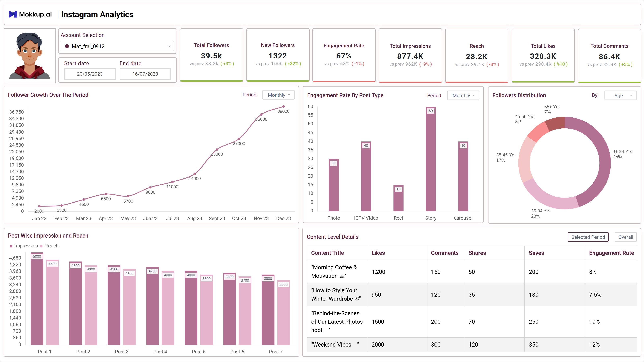644x362 pixels.
Task: Click the Sept 23 data point 23000
Action: tap(217, 149)
